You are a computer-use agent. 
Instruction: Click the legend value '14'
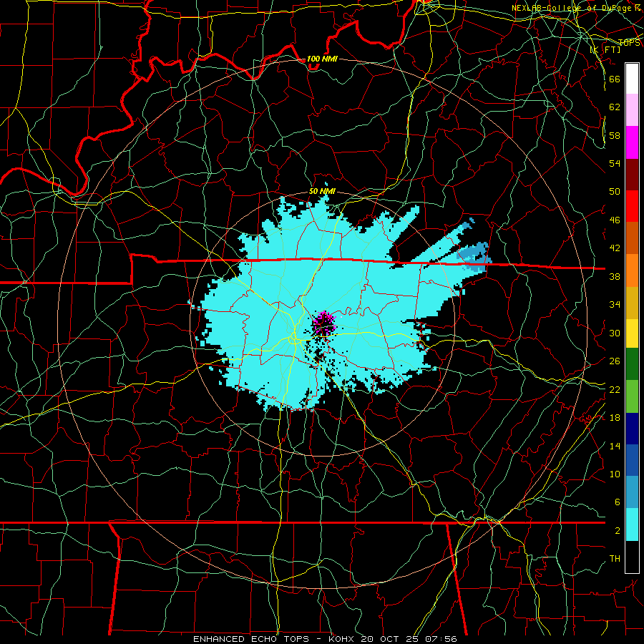pos(615,446)
